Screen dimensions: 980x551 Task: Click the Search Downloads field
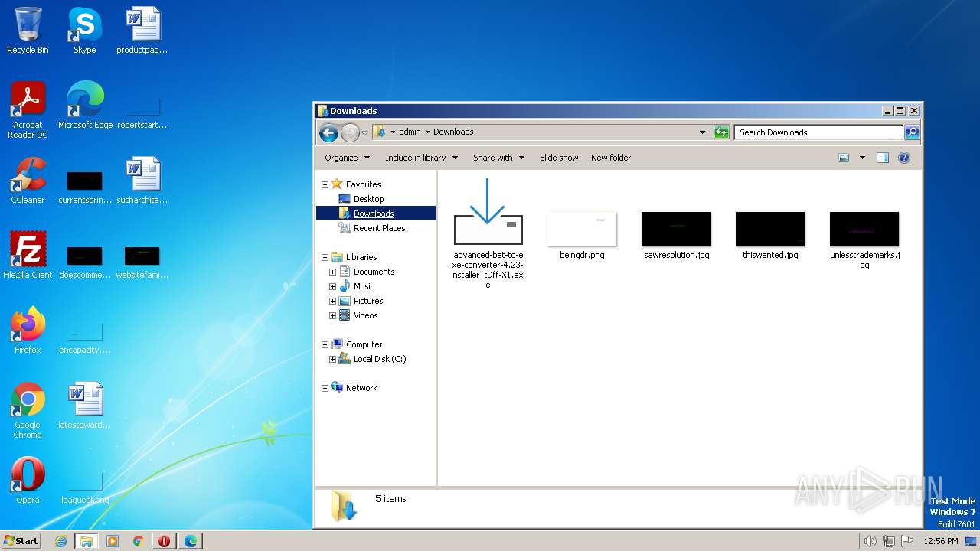tap(818, 132)
